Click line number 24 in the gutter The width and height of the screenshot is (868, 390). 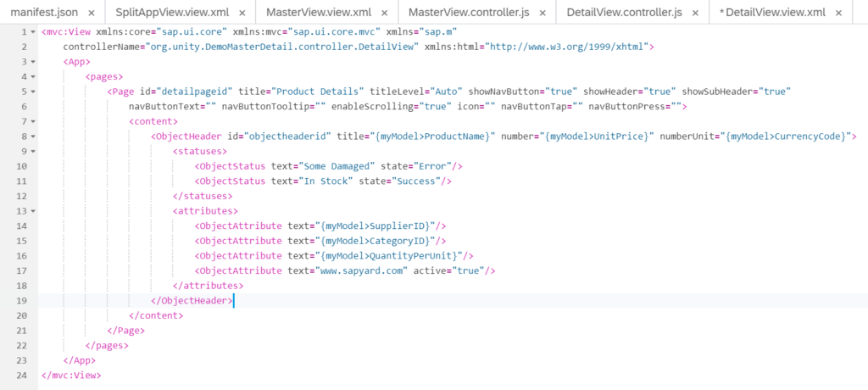click(22, 376)
